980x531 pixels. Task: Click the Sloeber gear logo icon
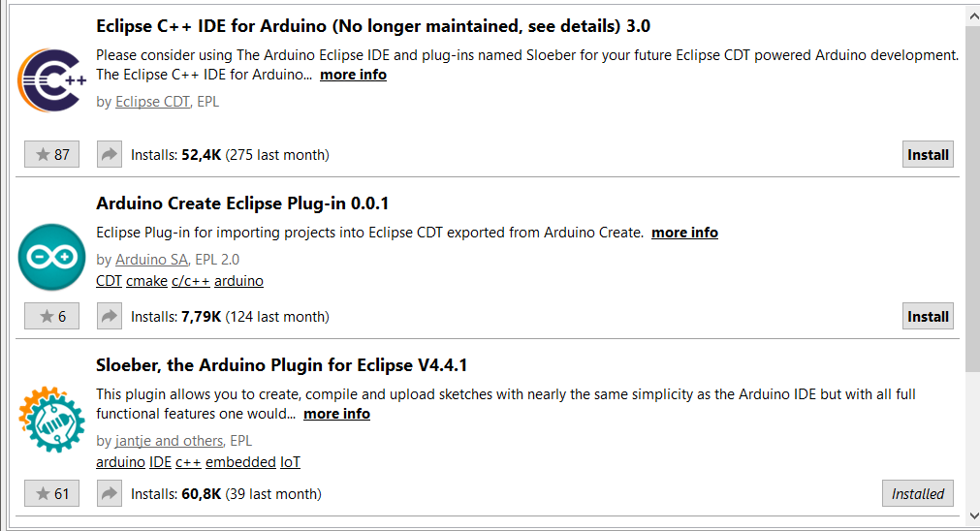tap(52, 420)
